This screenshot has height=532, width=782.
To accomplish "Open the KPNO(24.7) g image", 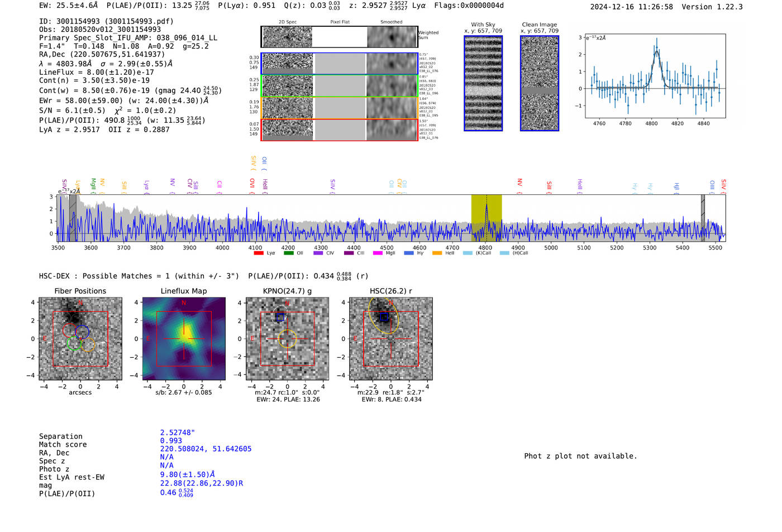I will pos(287,338).
